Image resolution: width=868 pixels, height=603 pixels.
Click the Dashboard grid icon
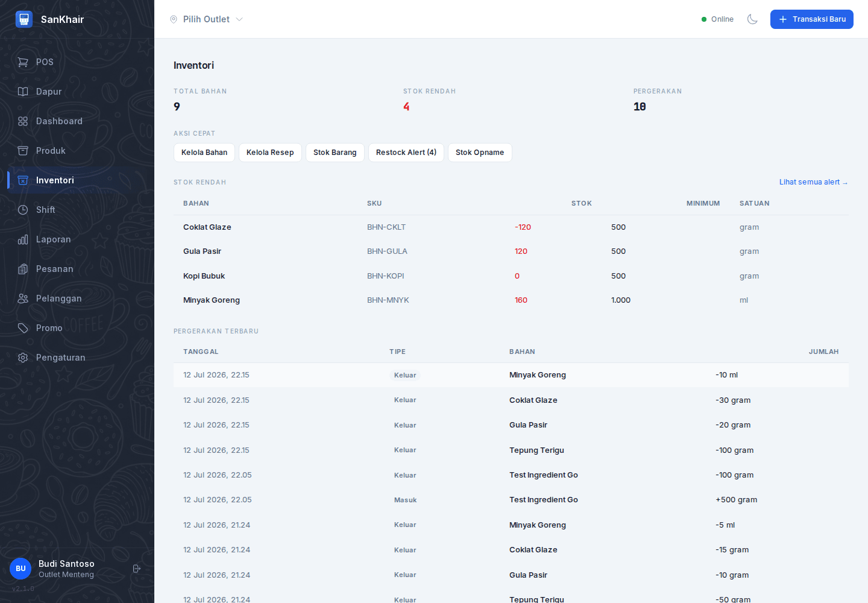[x=23, y=121]
